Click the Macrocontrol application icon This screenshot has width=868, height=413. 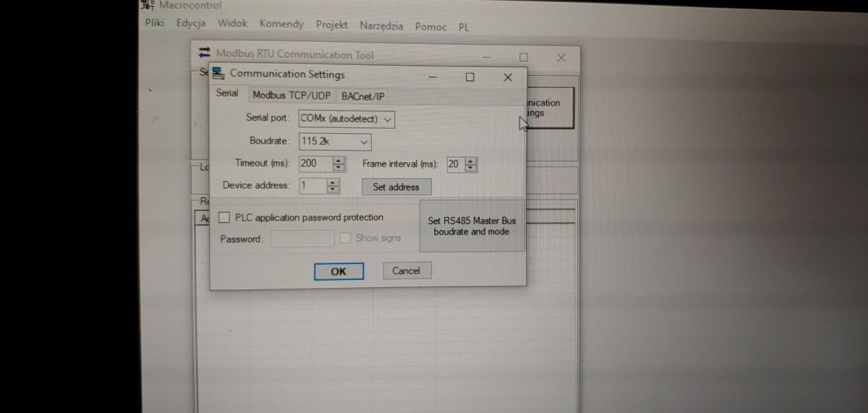click(148, 5)
